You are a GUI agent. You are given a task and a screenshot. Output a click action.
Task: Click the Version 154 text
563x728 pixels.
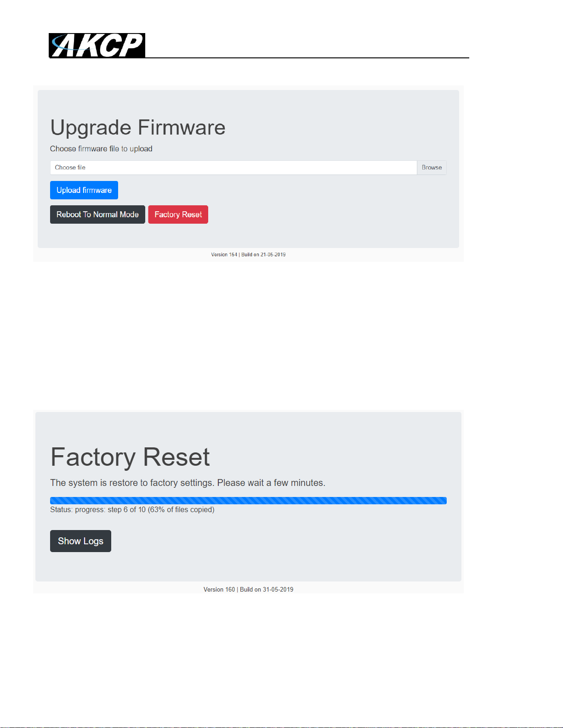[224, 254]
